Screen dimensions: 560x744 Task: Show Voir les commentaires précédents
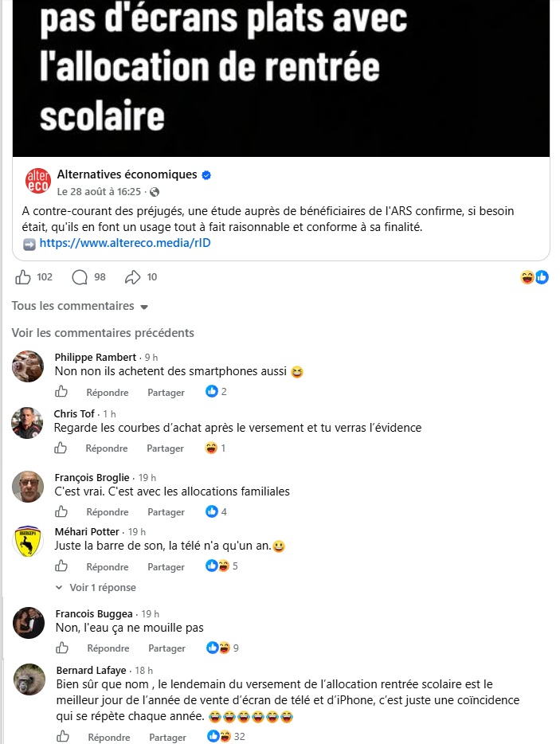[103, 333]
